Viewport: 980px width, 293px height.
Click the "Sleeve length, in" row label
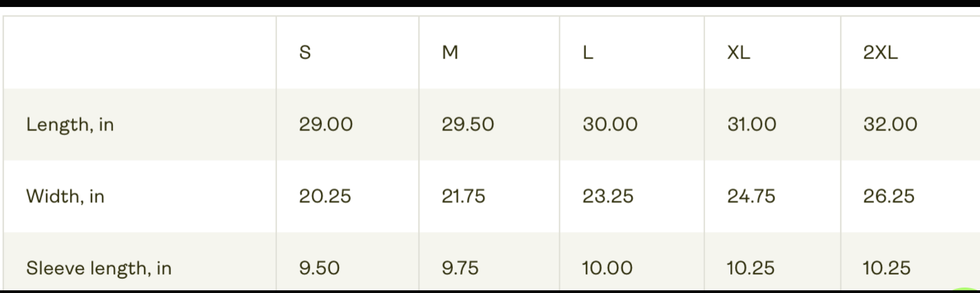[x=99, y=268]
